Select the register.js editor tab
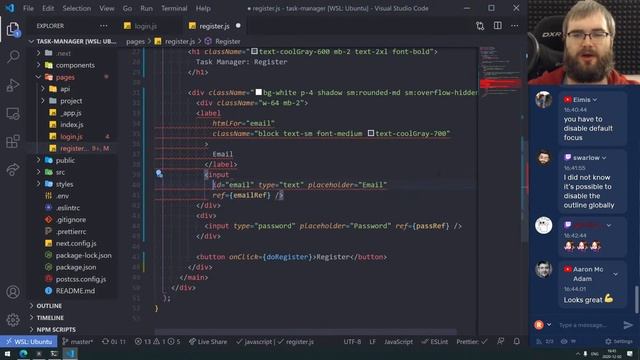Viewport: 640px width, 360px height. tap(214, 26)
